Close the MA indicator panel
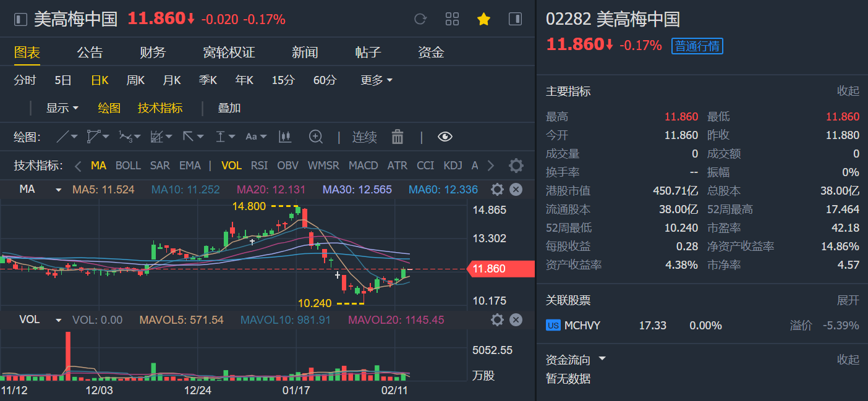868x401 pixels. tap(516, 190)
